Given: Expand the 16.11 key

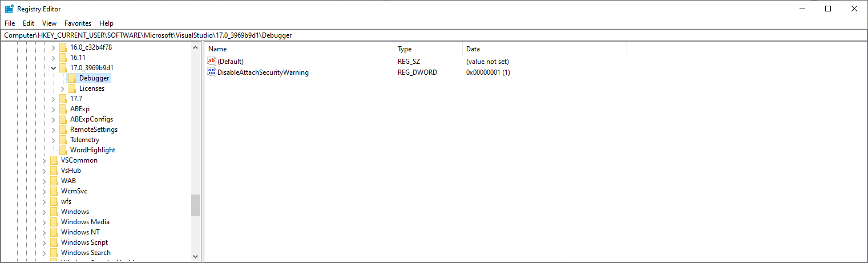Looking at the screenshot, I should [54, 58].
